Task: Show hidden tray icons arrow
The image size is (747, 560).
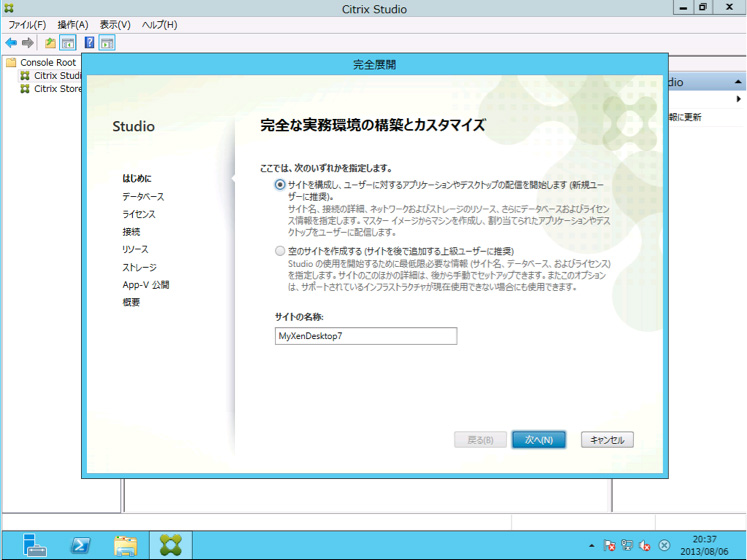Action: click(x=592, y=546)
